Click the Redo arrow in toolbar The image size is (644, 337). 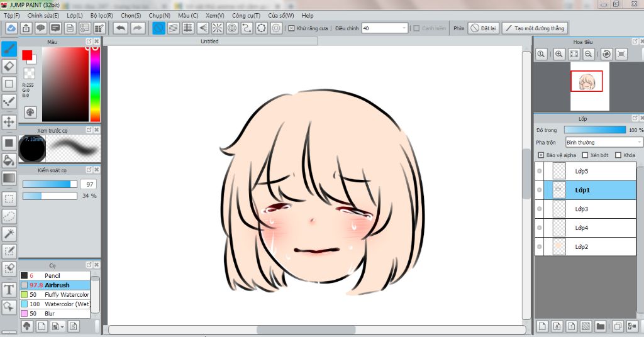(x=138, y=28)
